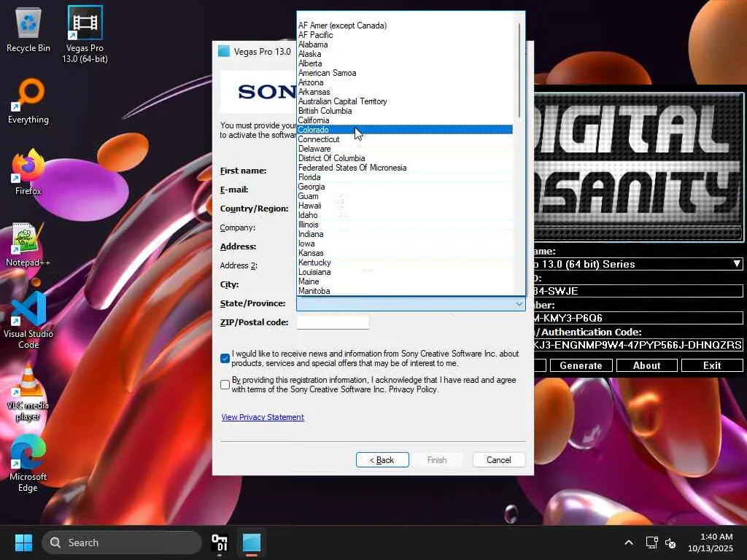Select Alaska in the dropdown list
The image size is (747, 560).
pos(404,54)
